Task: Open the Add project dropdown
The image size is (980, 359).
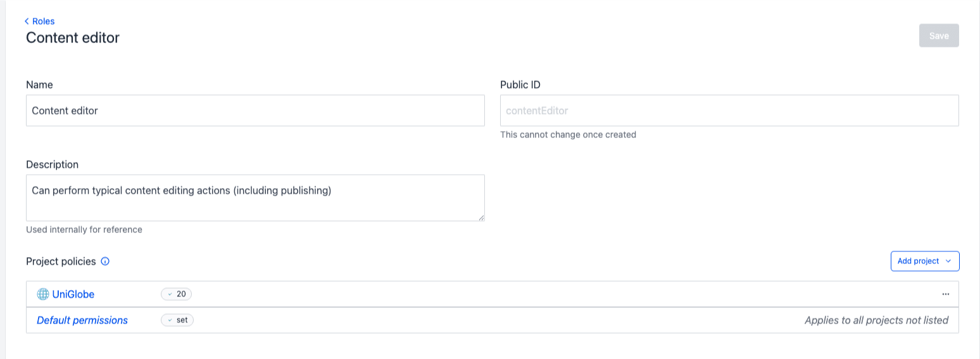Action: 924,261
